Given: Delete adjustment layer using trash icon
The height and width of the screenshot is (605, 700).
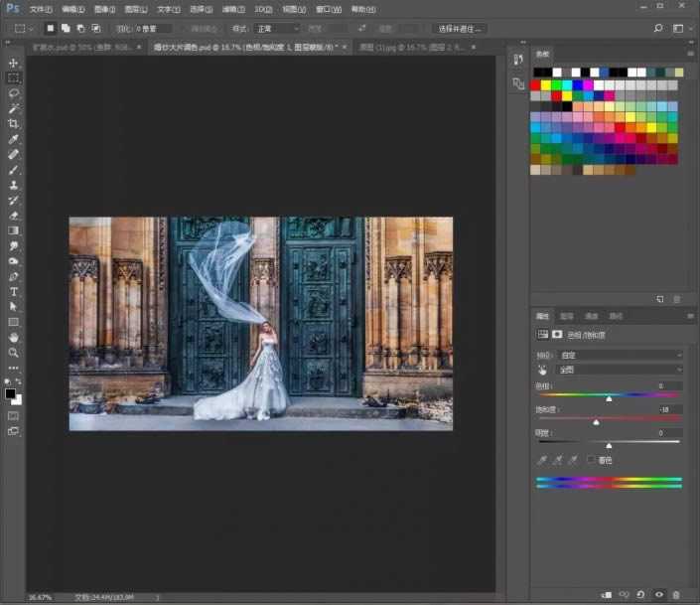Looking at the screenshot, I should (678, 593).
